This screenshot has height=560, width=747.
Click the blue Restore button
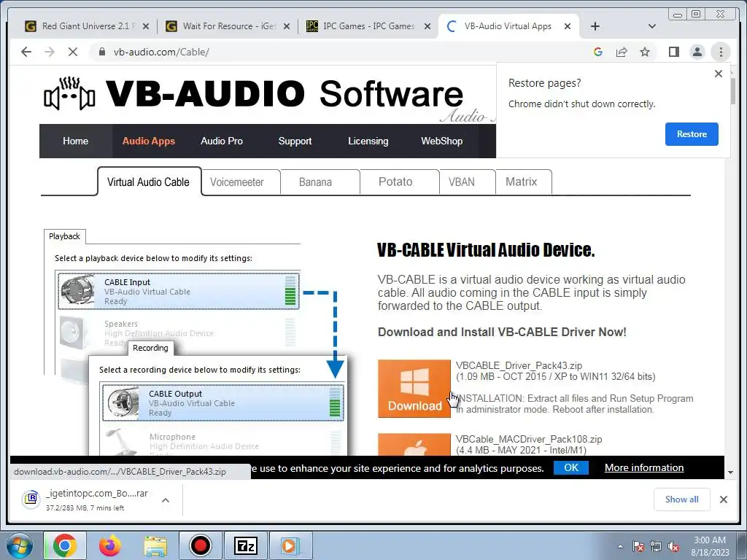[x=692, y=134]
